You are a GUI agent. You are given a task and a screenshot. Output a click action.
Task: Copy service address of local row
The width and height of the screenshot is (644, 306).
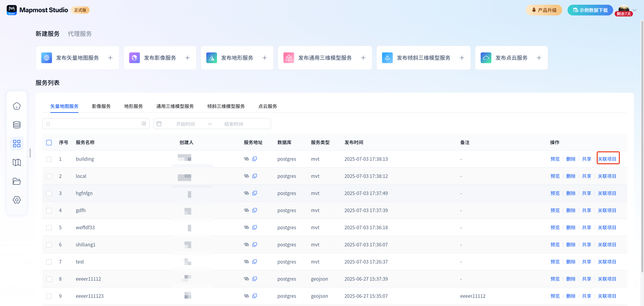coord(255,176)
